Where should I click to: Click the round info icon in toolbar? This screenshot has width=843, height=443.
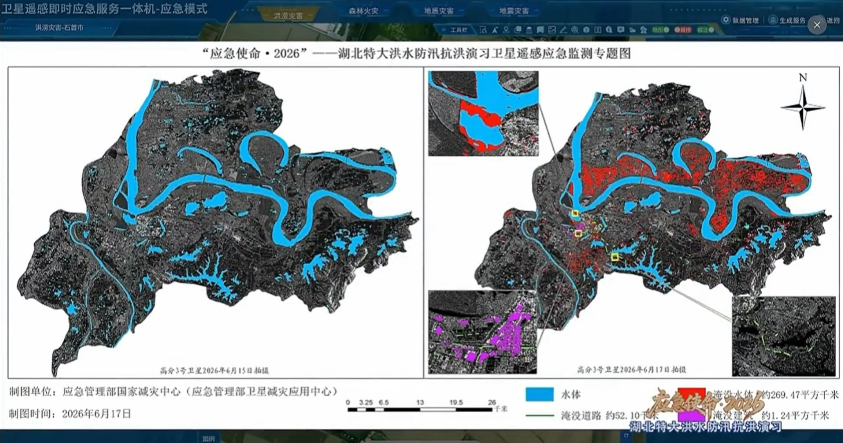586,30
